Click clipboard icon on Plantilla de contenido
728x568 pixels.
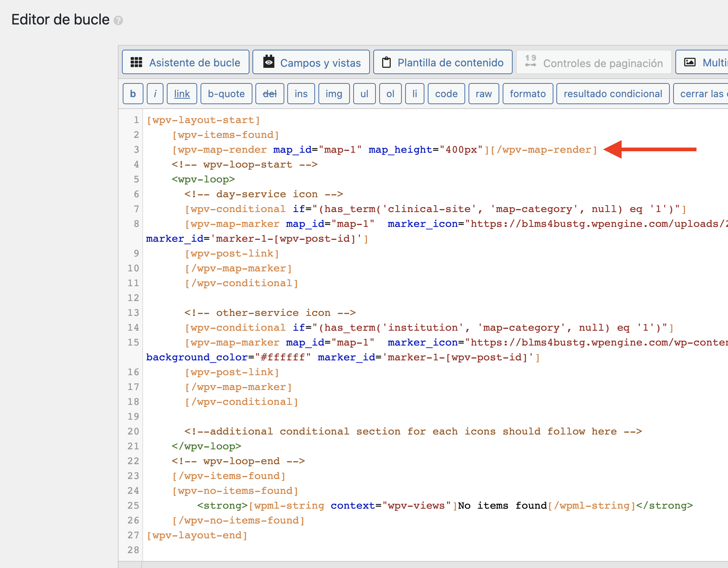(x=387, y=62)
